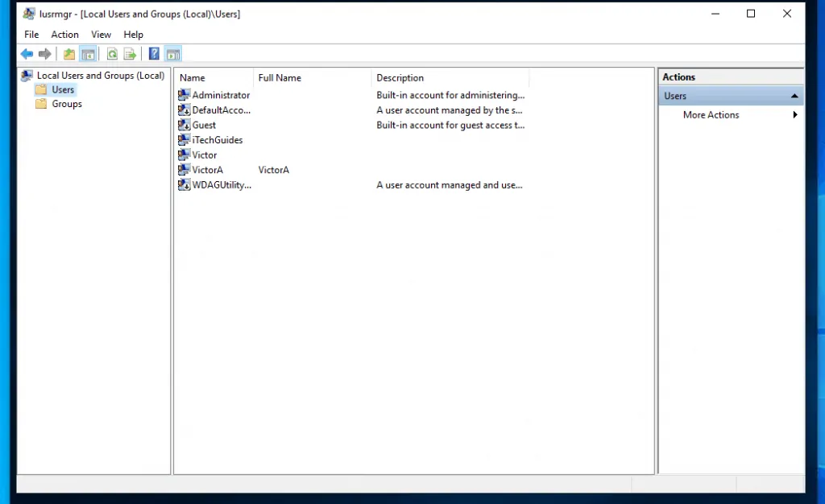Open Help using the question mark icon
This screenshot has width=825, height=504.
(153, 53)
